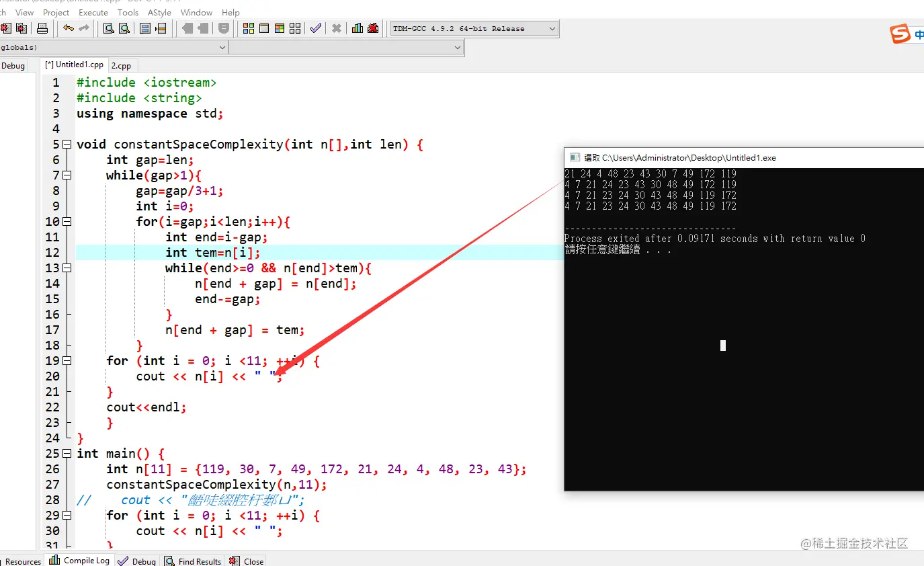Open Find using the magnifier icon
The image size is (924, 566).
108,28
